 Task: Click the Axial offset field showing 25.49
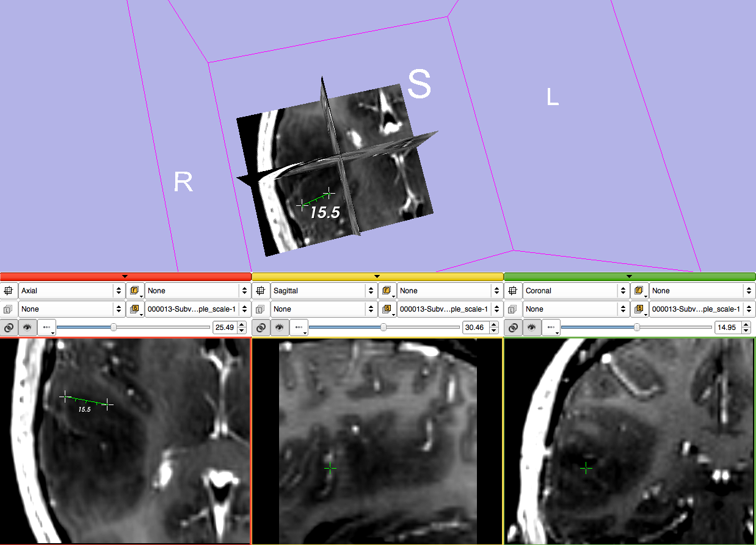(x=224, y=327)
